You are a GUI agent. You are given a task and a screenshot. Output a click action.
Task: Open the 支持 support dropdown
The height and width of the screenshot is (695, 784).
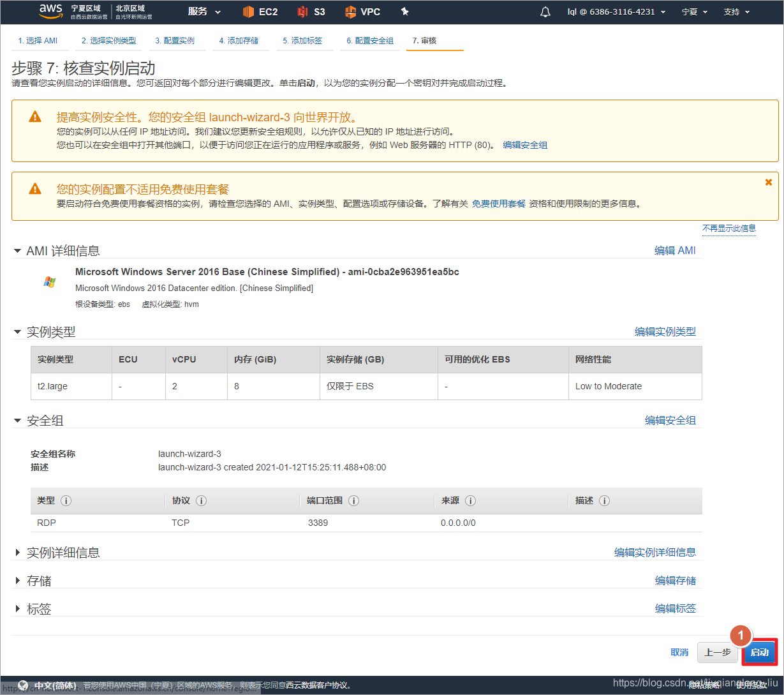click(737, 12)
